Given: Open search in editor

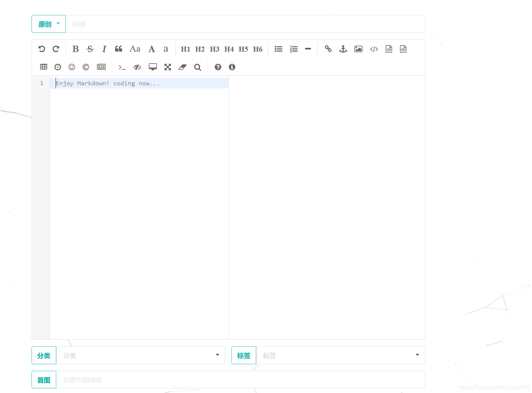Looking at the screenshot, I should coord(197,67).
